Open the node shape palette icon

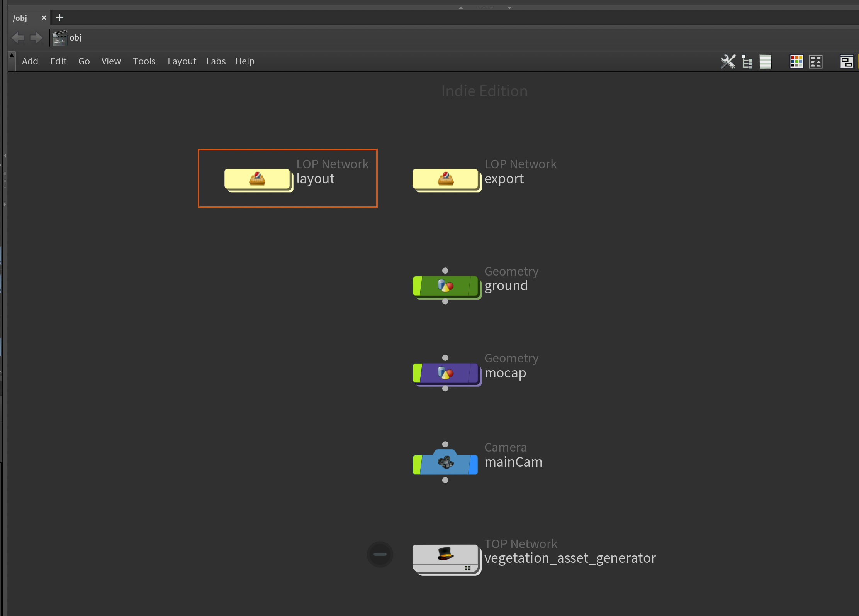pyautogui.click(x=816, y=62)
